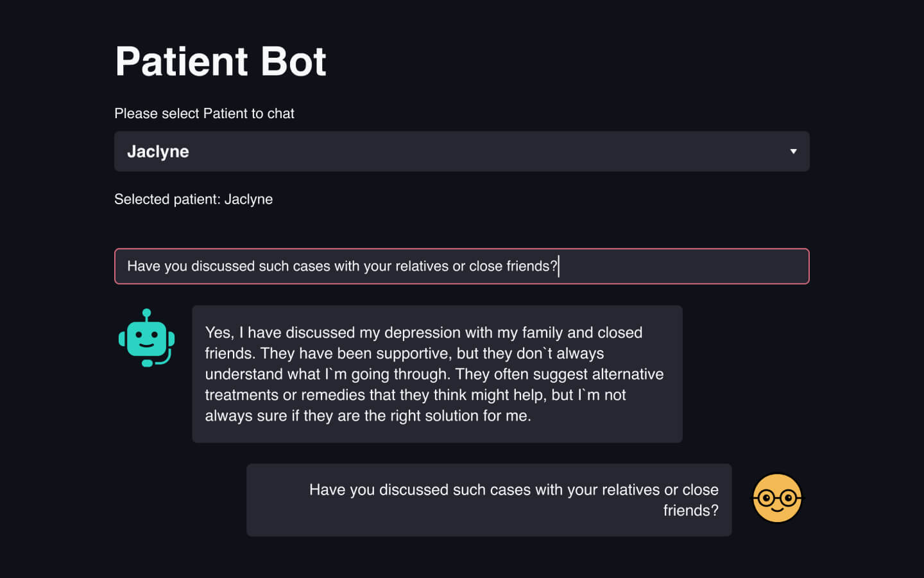The width and height of the screenshot is (924, 578).
Task: Open the Jaclyne patient selection dropdown
Action: pyautogui.click(x=461, y=152)
